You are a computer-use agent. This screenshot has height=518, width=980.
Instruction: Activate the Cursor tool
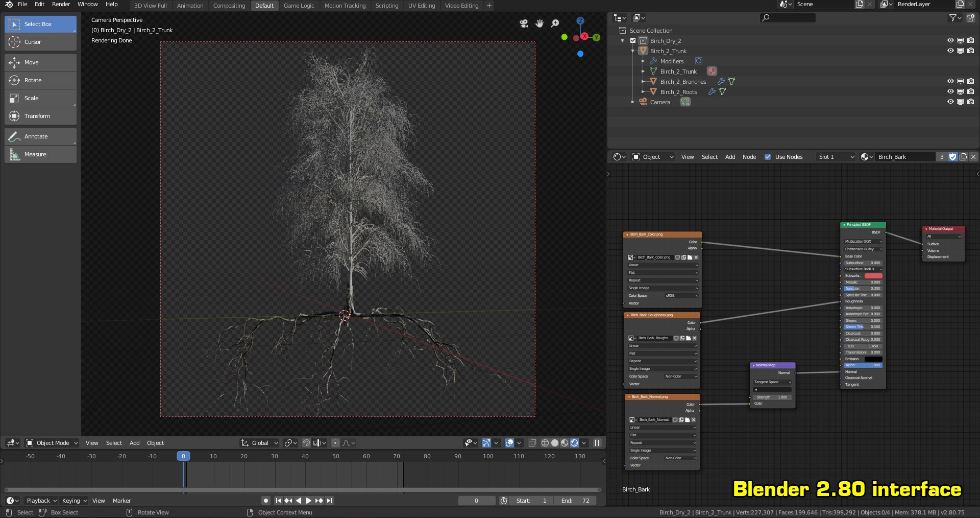(x=40, y=42)
